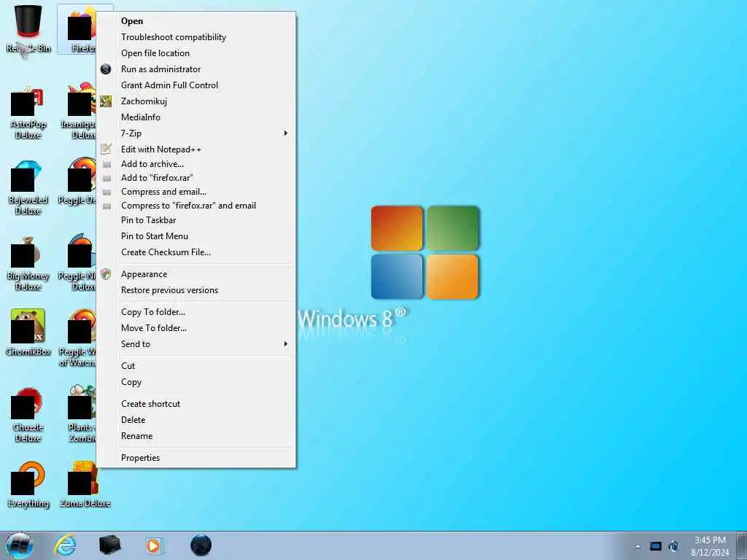
Task: Click the monitor icon in system tray
Action: [656, 547]
